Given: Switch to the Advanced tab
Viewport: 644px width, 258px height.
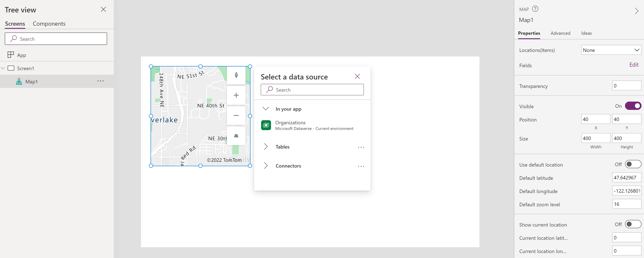Looking at the screenshot, I should pyautogui.click(x=560, y=33).
